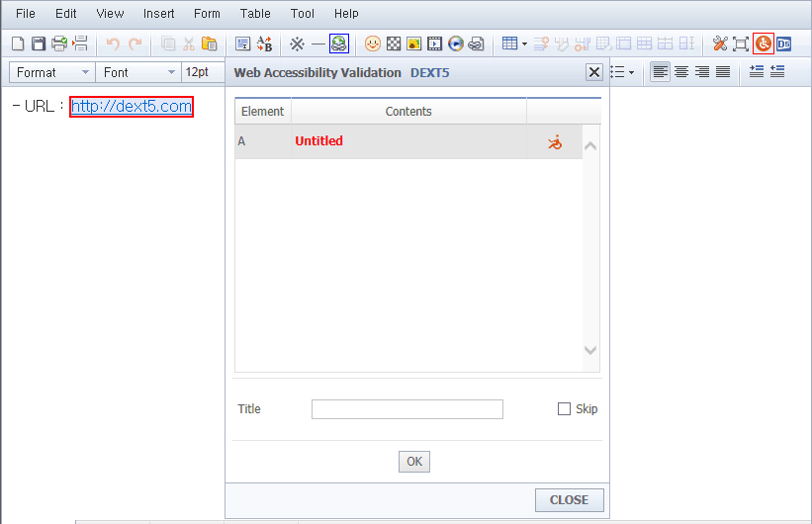This screenshot has height=524, width=812.
Task: Click the Cut scissors icon
Action: [x=189, y=44]
